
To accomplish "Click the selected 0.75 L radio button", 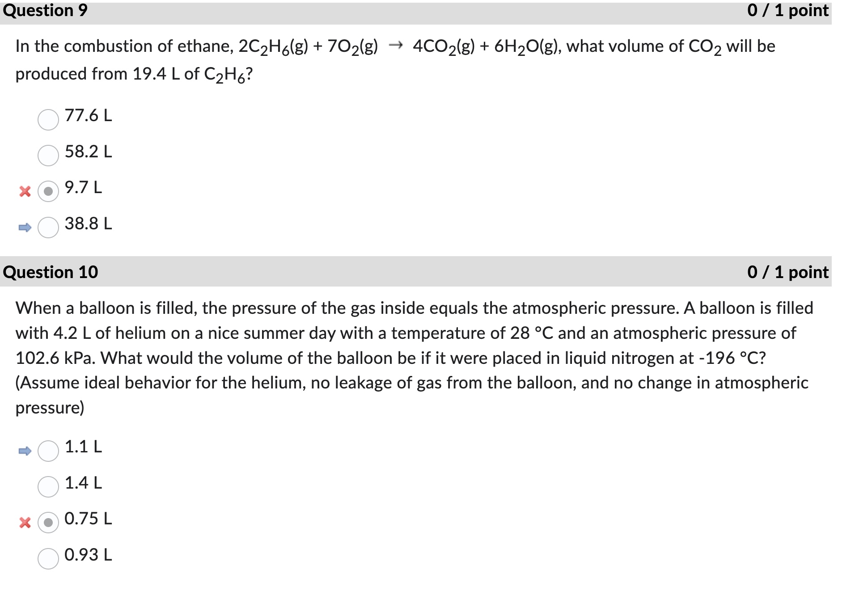I will pos(48,523).
